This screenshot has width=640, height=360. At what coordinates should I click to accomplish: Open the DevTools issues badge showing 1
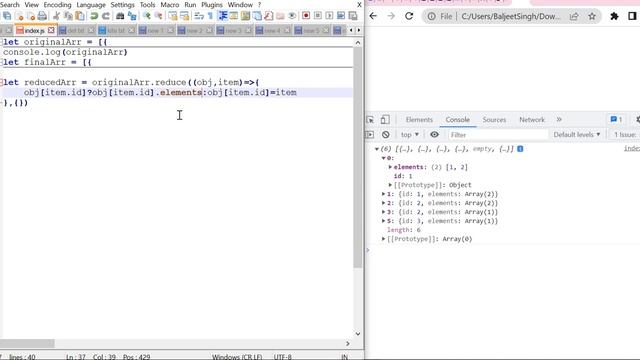click(x=616, y=120)
